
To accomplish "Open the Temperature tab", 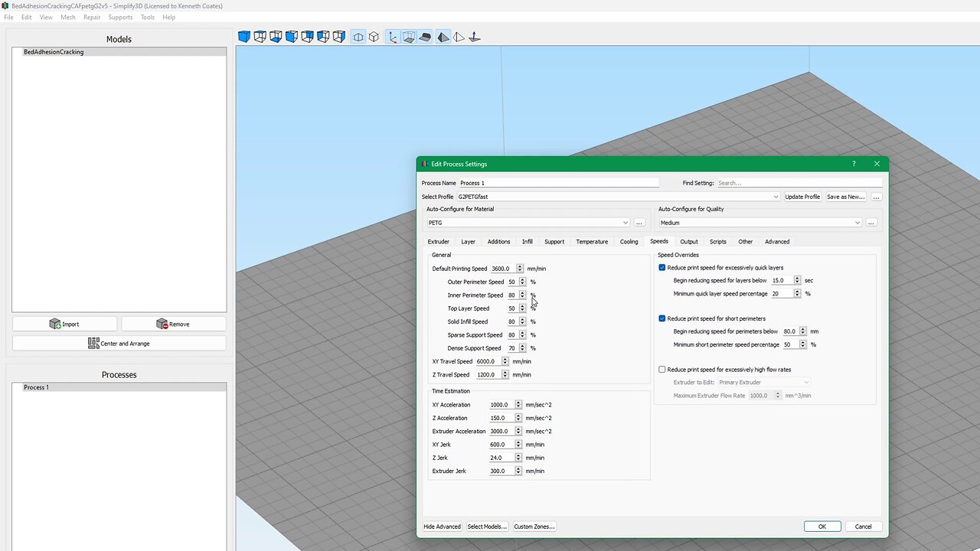I will point(592,242).
